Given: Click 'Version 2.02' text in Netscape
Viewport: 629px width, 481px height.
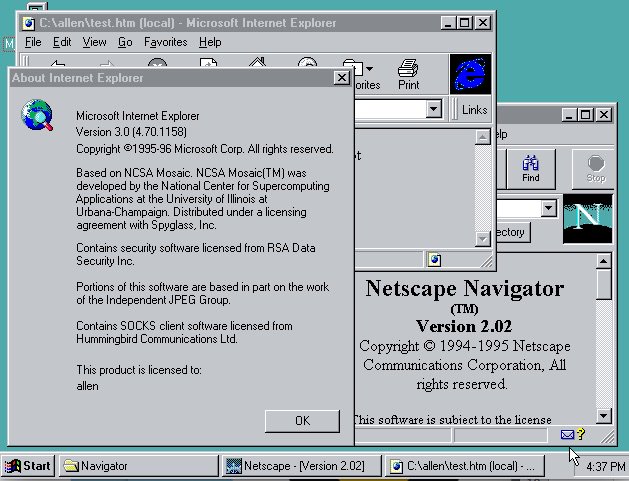Looking at the screenshot, I should [464, 326].
